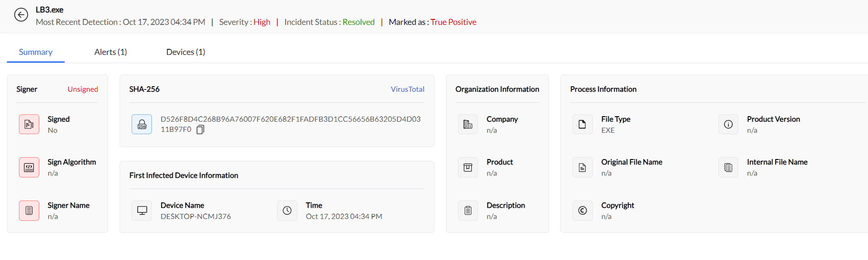Click the Device Name monitor icon

(x=142, y=211)
